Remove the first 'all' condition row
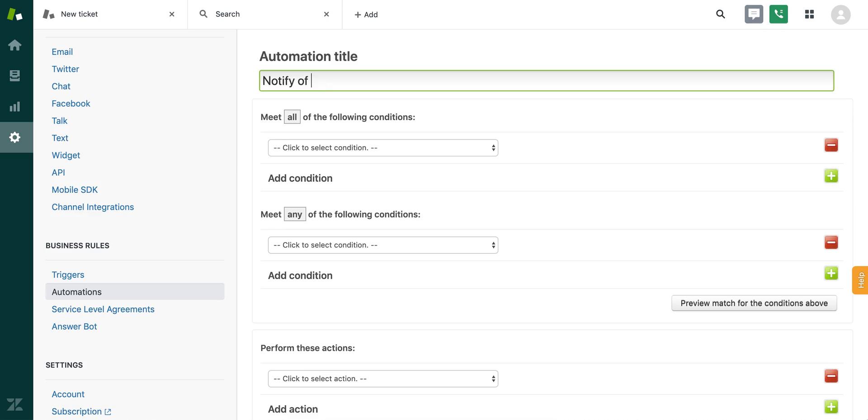 coord(831,145)
